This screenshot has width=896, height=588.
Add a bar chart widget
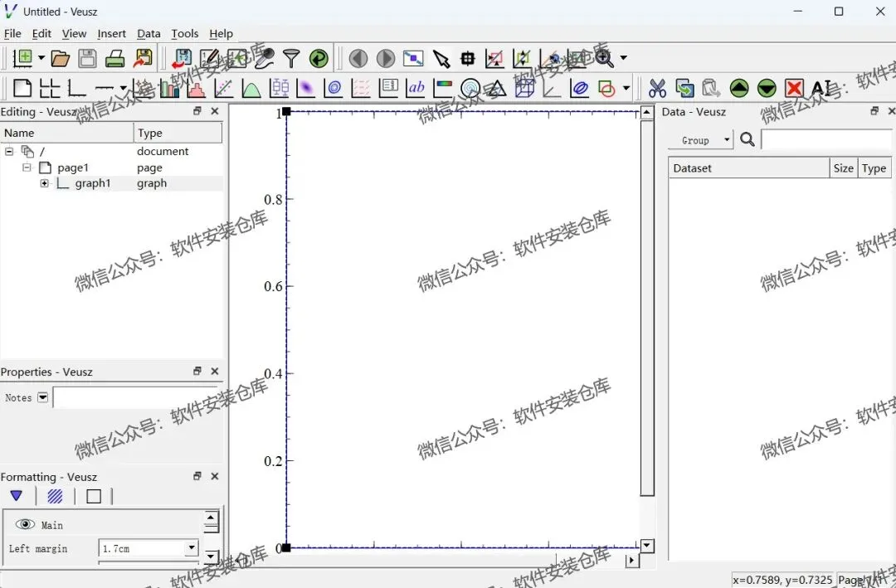coord(169,88)
